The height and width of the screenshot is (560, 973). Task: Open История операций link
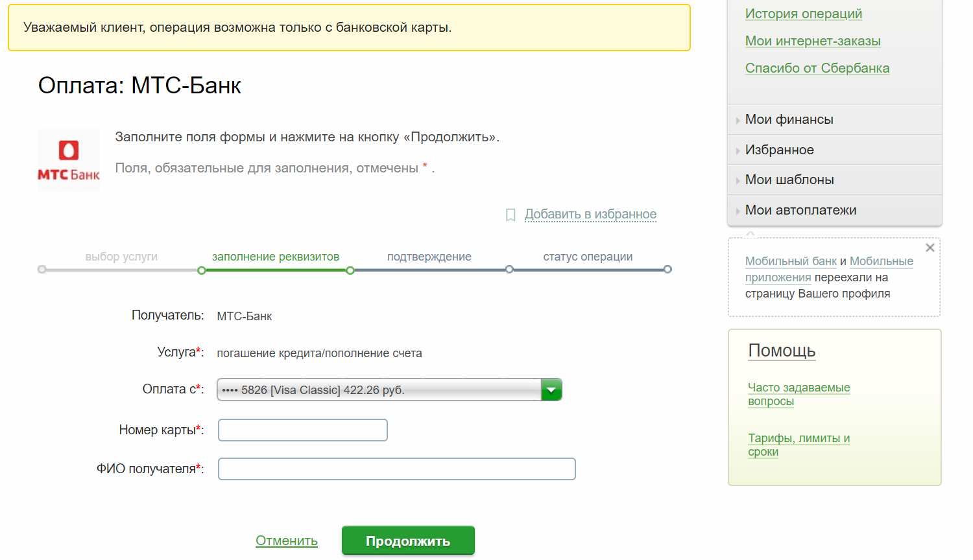pos(803,14)
